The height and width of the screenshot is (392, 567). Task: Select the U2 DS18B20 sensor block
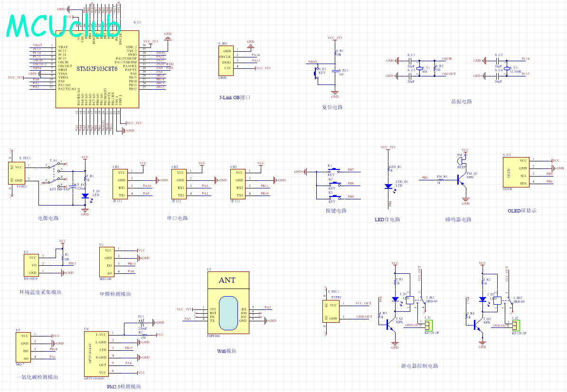(x=31, y=265)
